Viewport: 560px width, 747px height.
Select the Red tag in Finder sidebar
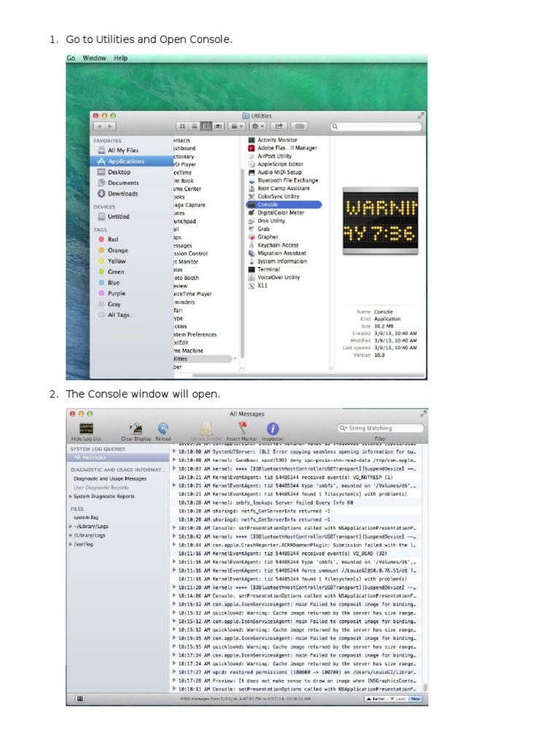pyautogui.click(x=113, y=239)
